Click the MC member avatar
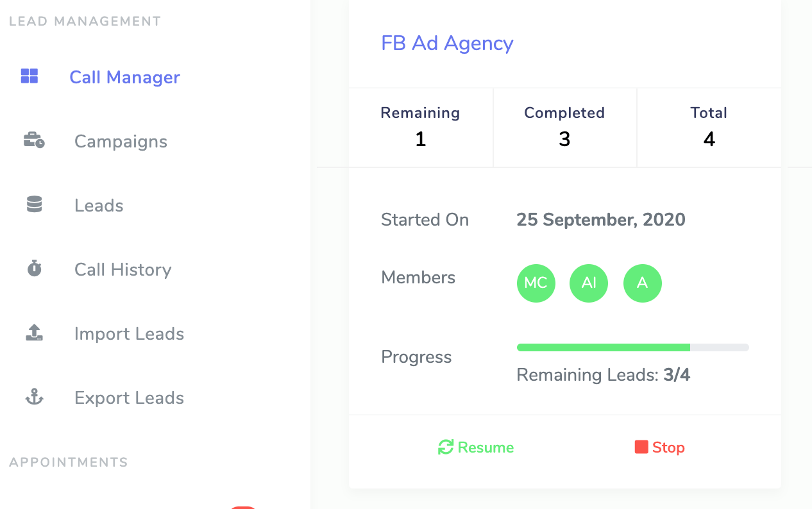Screen dimensions: 812x509 [536, 283]
